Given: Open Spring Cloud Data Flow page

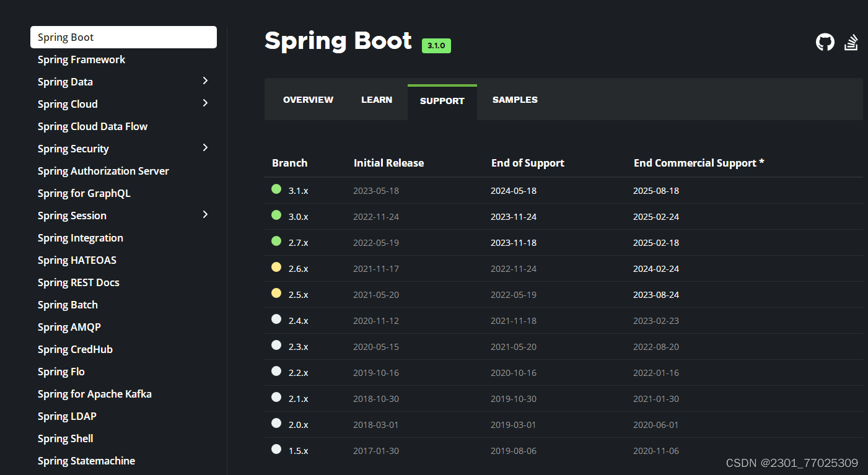Looking at the screenshot, I should [x=92, y=126].
